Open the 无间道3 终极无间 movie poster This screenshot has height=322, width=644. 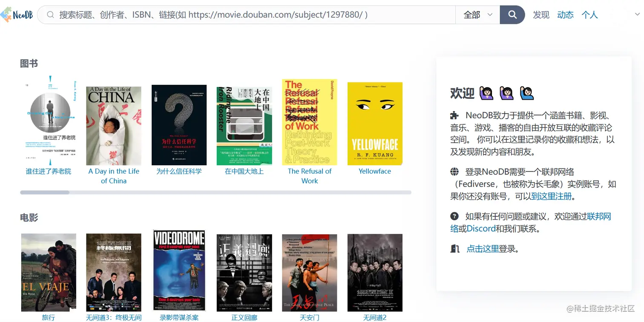pos(114,273)
